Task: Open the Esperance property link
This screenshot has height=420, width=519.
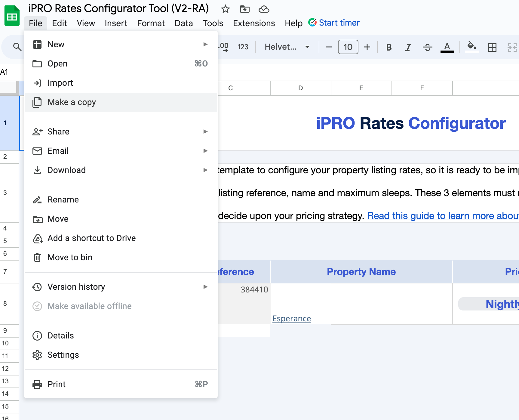Action: click(292, 318)
